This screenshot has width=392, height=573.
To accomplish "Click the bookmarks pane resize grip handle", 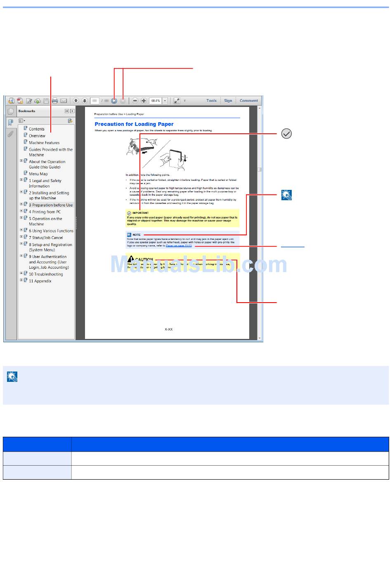I will click(x=76, y=223).
